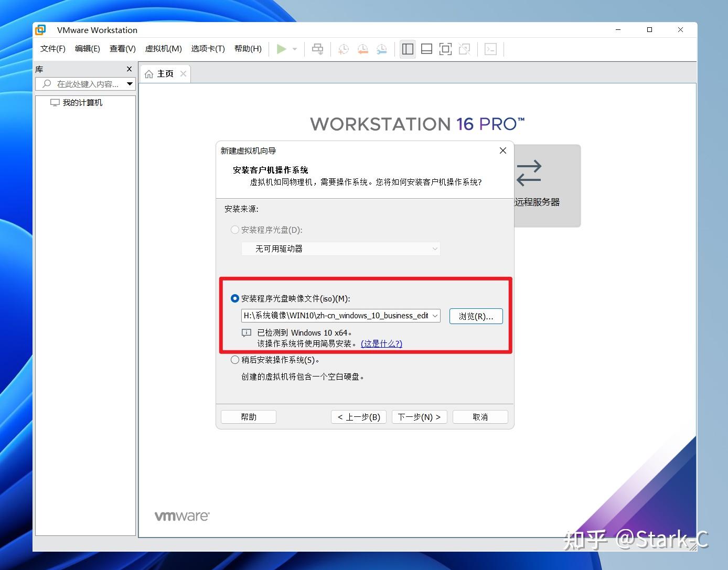Choose 稍后安装操作系统 option

234,360
